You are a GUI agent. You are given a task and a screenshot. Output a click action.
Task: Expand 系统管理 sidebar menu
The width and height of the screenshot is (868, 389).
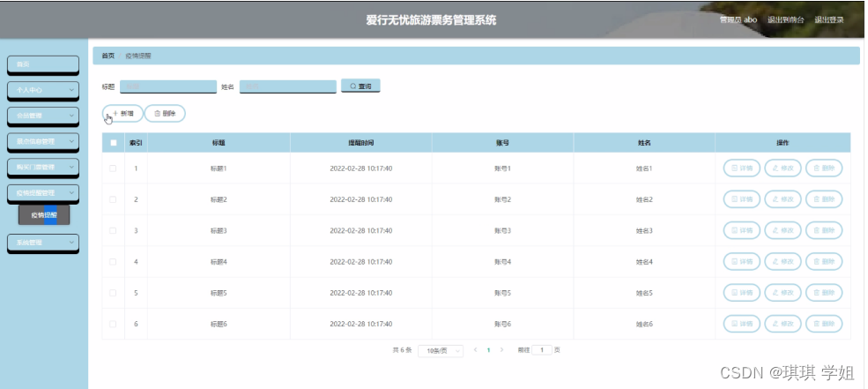coord(43,243)
